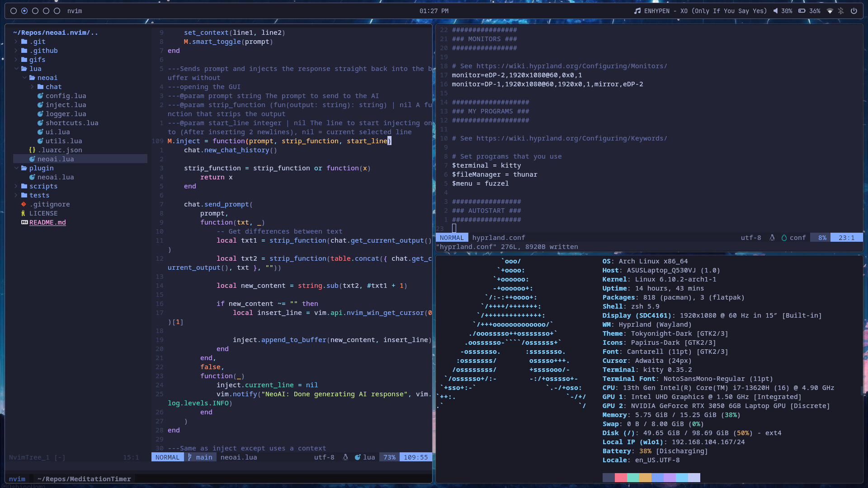This screenshot has width=868, height=488.
Task: Toggle Bluetooth from the top bar
Action: pyautogui.click(x=841, y=11)
